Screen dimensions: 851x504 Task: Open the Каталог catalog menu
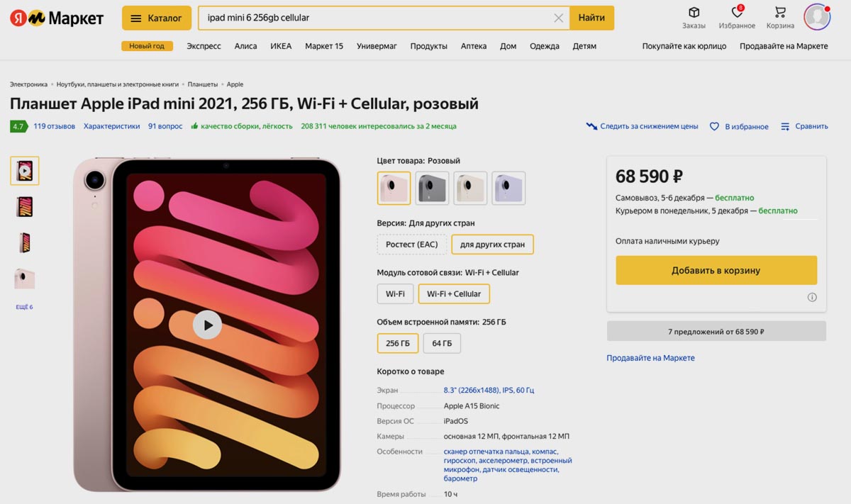pos(157,18)
